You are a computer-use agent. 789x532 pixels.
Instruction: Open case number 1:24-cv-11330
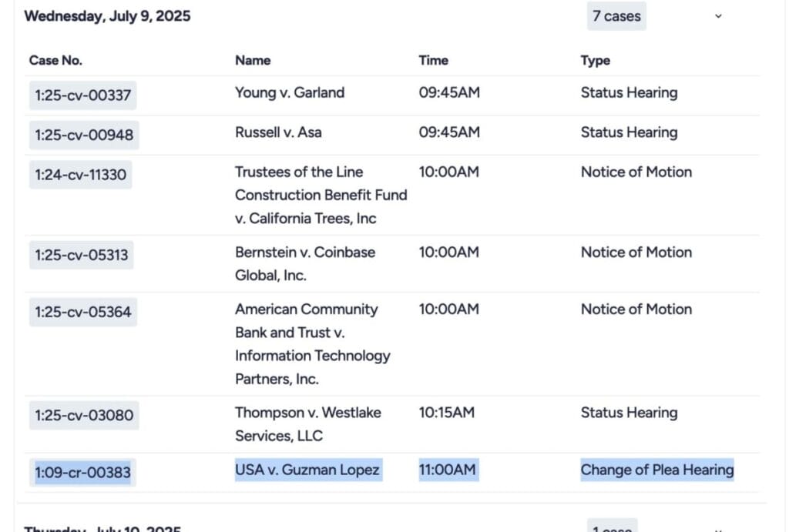pyautogui.click(x=80, y=175)
